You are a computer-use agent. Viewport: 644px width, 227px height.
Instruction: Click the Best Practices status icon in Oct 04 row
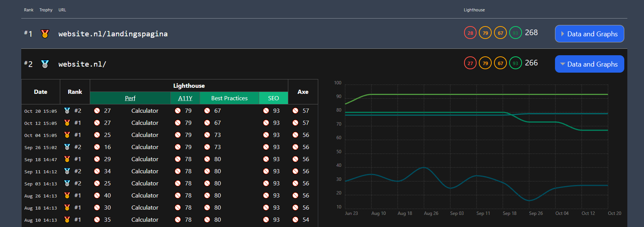point(207,135)
